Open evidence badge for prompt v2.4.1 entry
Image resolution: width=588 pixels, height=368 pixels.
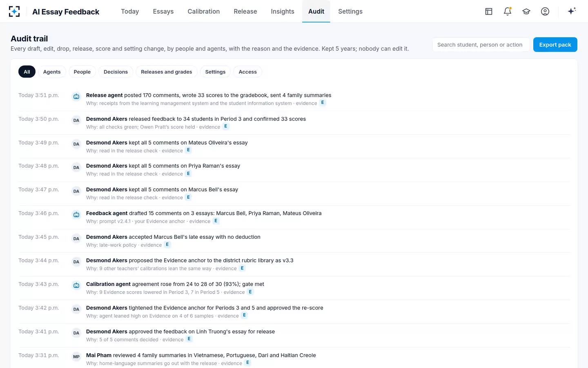(216, 221)
